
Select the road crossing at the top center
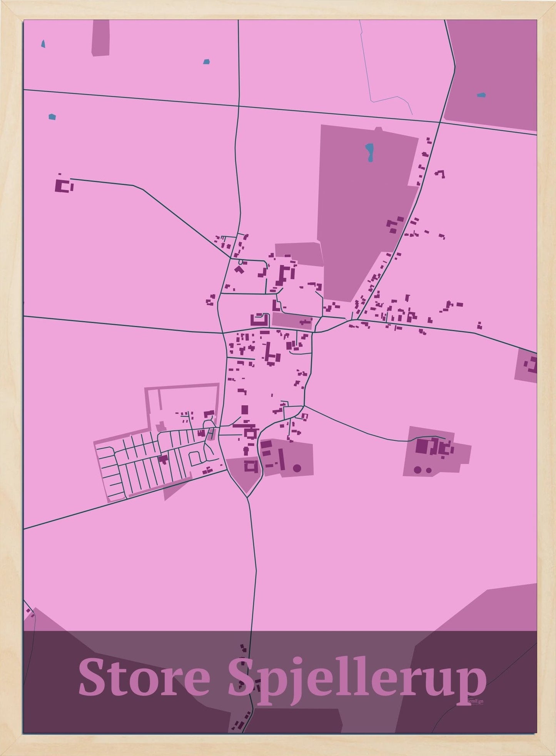pos(238,106)
